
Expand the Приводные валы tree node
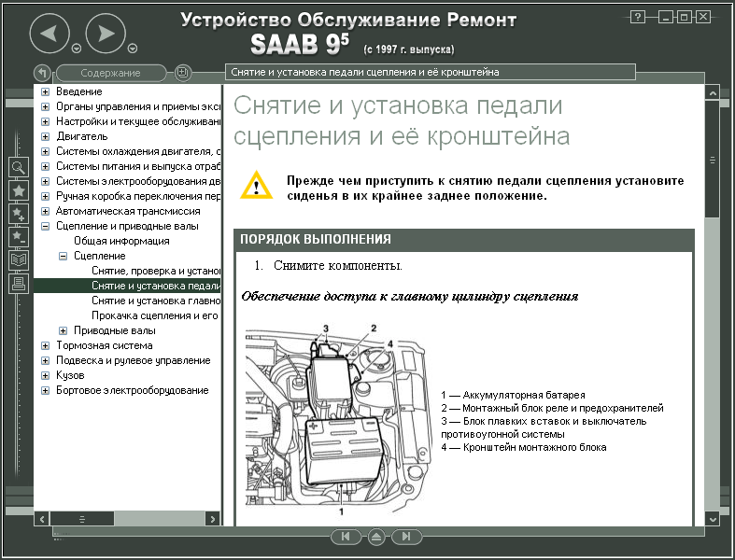tap(63, 330)
